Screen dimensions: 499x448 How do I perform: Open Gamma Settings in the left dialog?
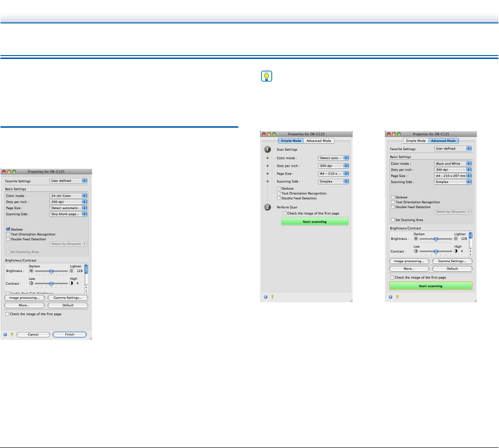(68, 297)
